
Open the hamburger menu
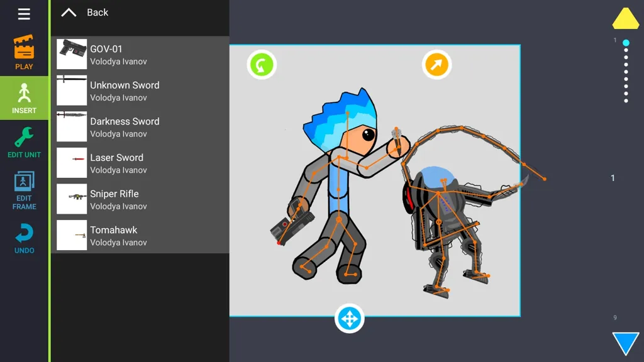click(24, 14)
